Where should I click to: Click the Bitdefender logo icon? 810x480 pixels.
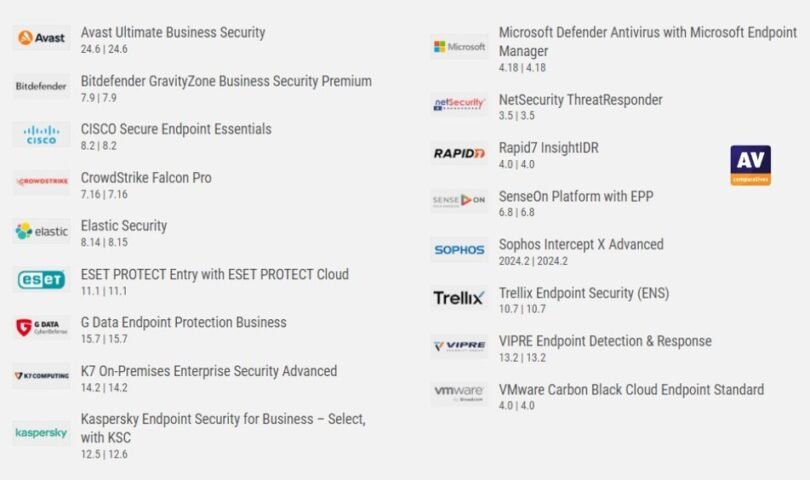42,87
